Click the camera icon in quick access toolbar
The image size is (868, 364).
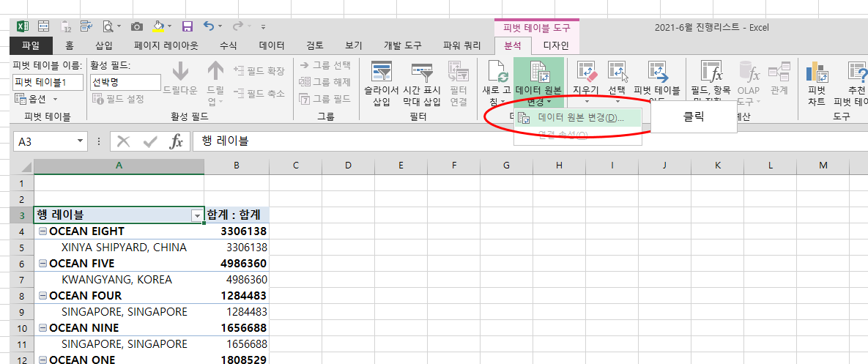tap(137, 26)
